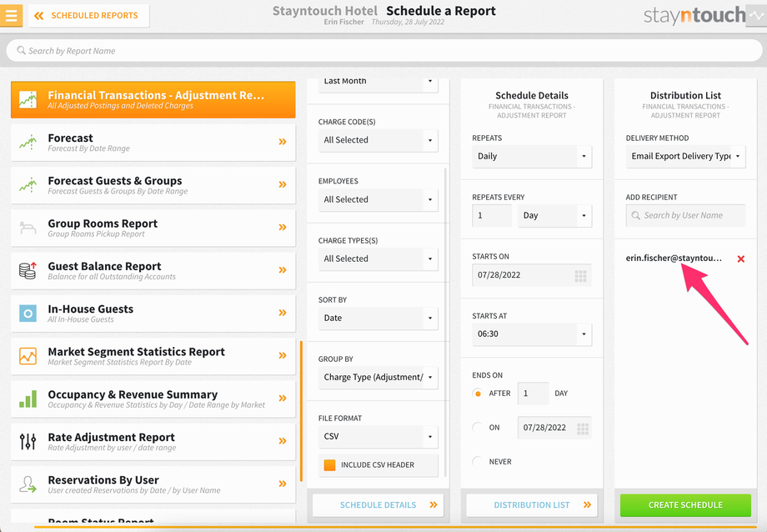Click the orange report list scrollbar
The height and width of the screenshot is (532, 767).
tap(301, 411)
